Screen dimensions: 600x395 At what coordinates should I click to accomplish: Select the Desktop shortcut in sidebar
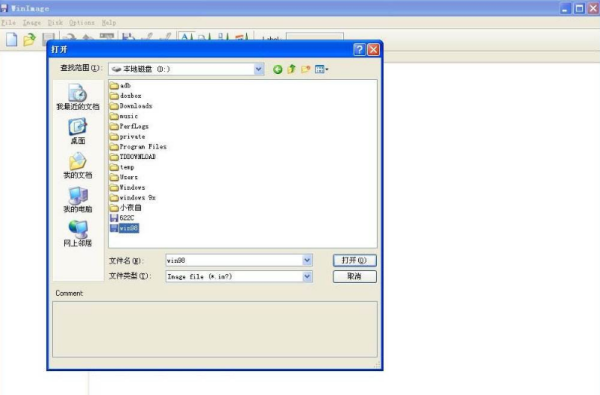78,131
